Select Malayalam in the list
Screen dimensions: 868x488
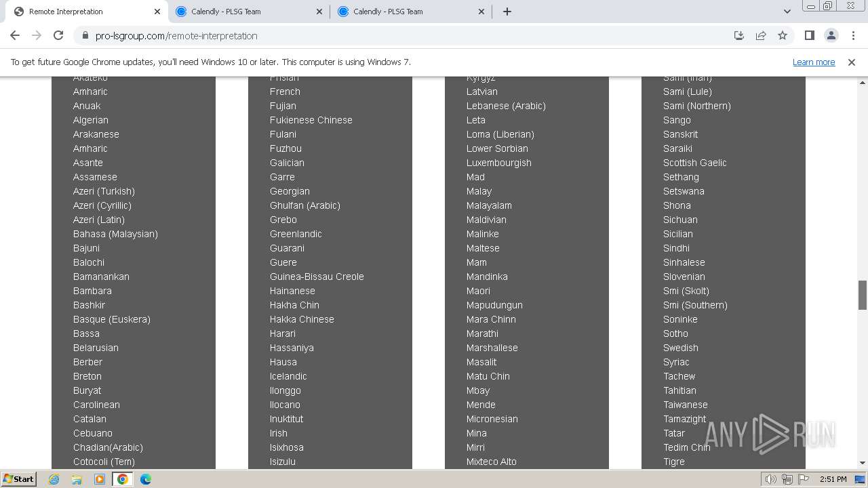pyautogui.click(x=489, y=205)
